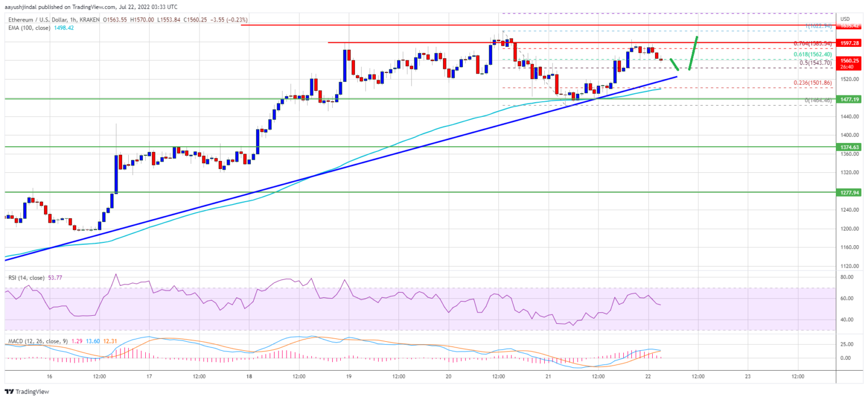Click the green 1477.19 support price tag

pyautogui.click(x=849, y=99)
